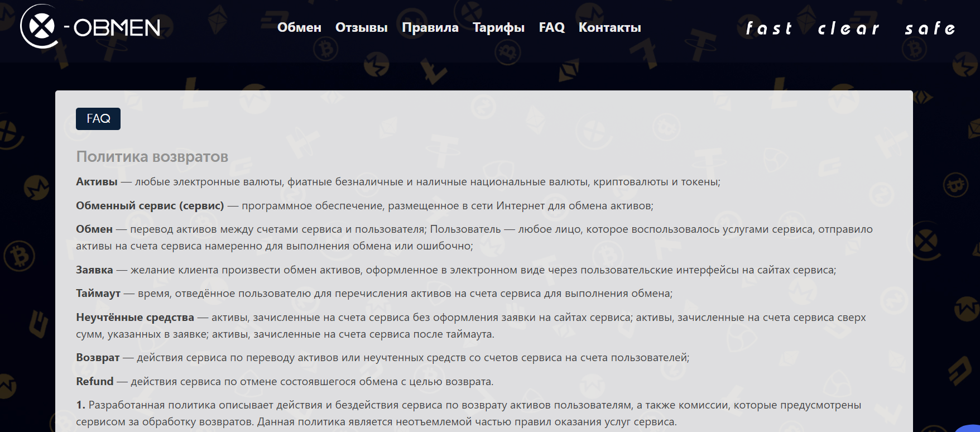980x432 pixels.
Task: Click the X-OBMEN logo icon
Action: (x=40, y=26)
